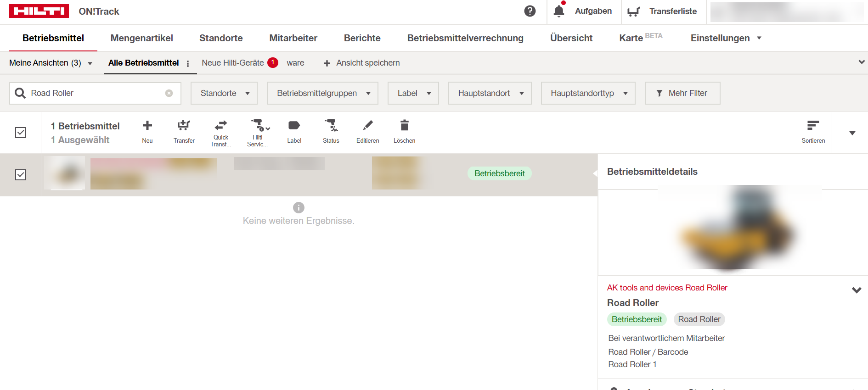Open Aufgaben link

click(x=593, y=11)
